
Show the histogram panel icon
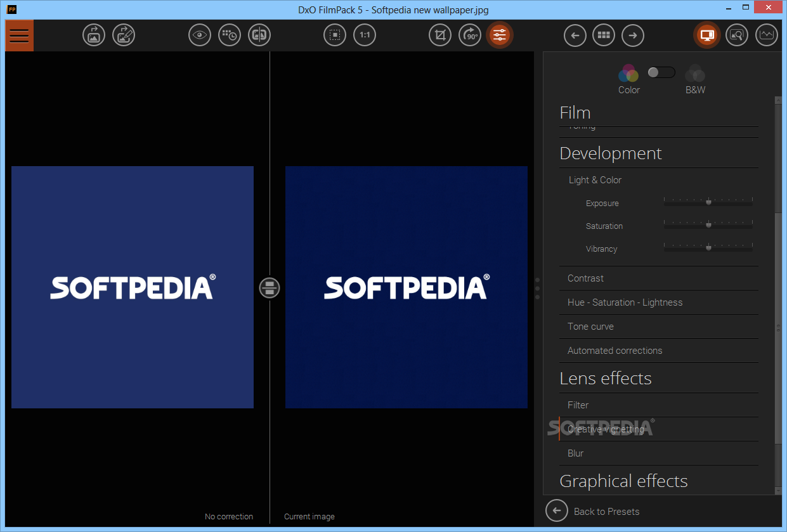tap(767, 35)
